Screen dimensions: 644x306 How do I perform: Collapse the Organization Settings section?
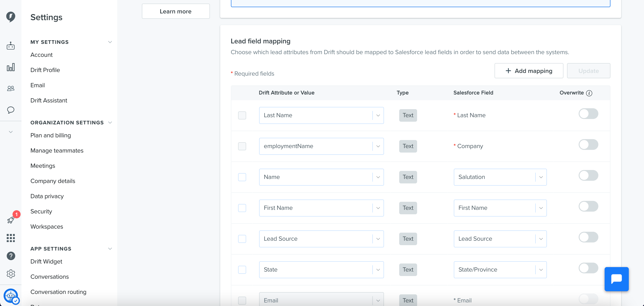(110, 123)
